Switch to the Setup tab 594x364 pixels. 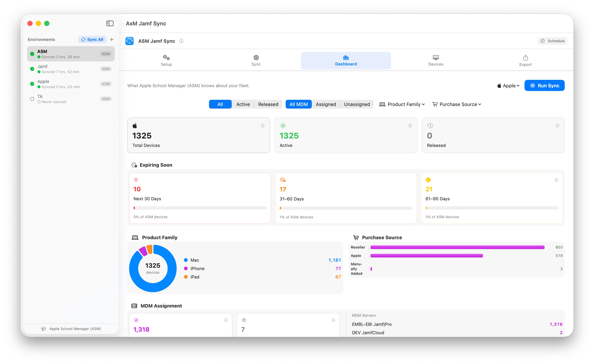point(166,60)
